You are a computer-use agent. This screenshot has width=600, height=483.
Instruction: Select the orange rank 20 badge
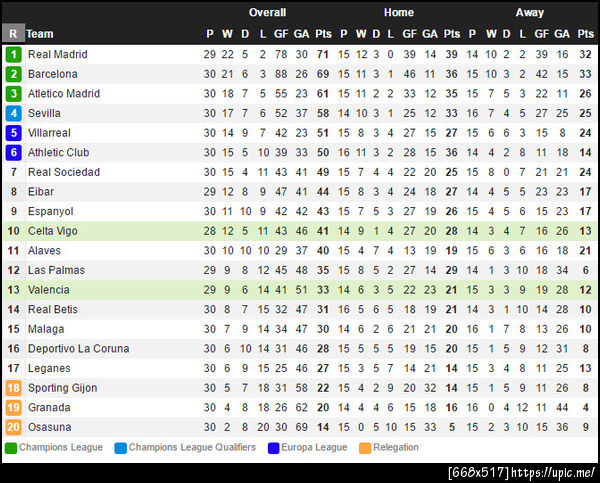(13, 427)
